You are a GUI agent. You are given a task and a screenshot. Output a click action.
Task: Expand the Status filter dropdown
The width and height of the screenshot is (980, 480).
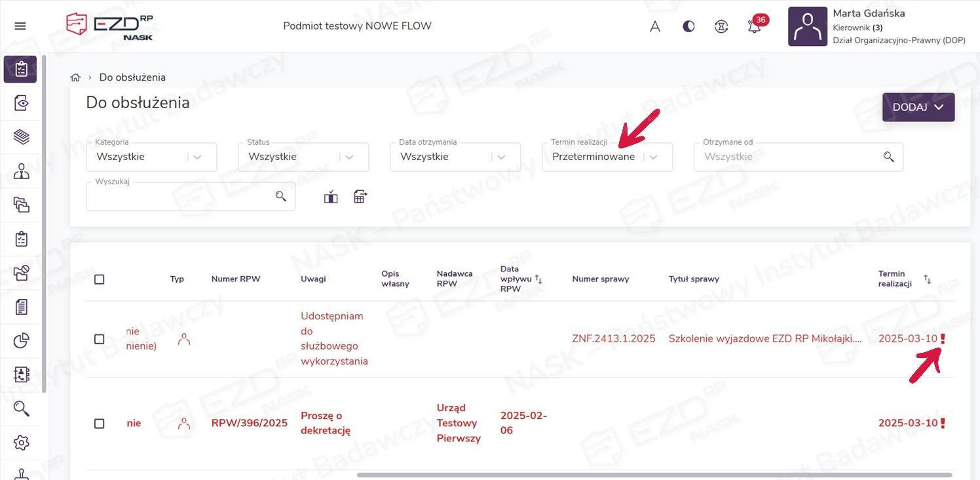[x=349, y=157]
